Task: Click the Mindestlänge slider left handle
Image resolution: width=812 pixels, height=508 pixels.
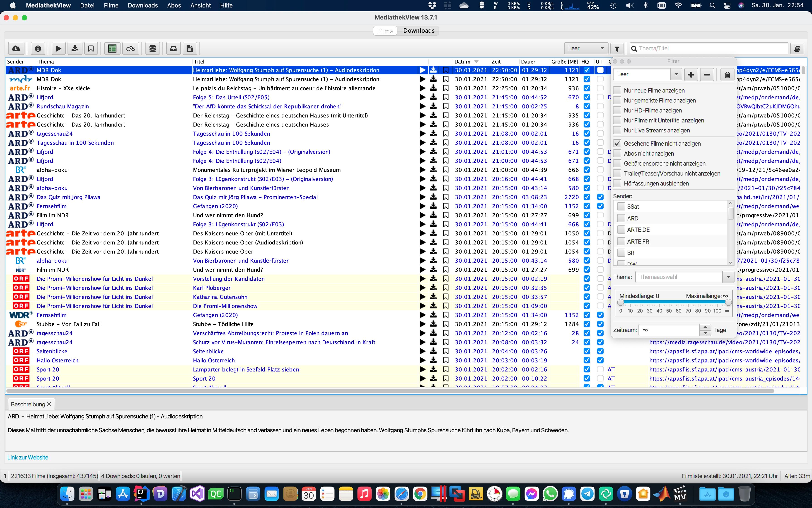Action: coord(620,303)
